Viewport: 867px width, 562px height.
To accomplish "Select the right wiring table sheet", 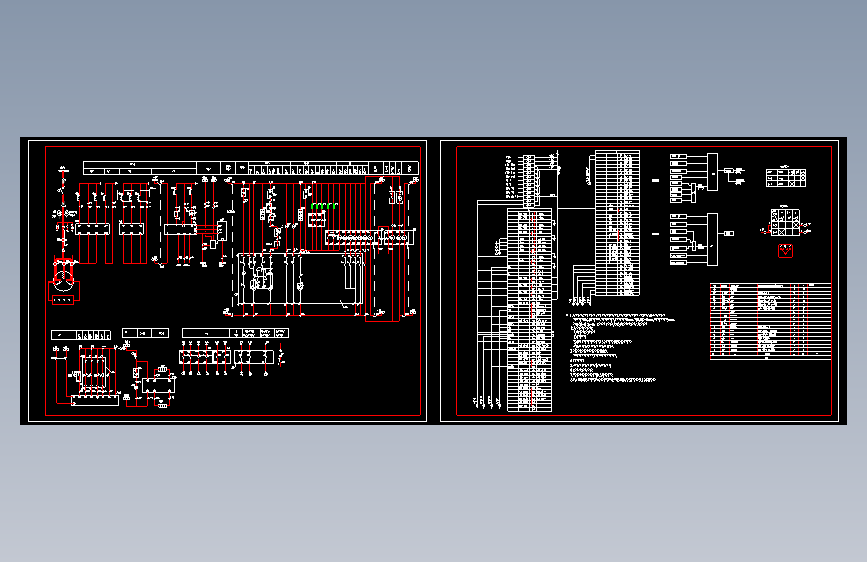I will (639, 281).
